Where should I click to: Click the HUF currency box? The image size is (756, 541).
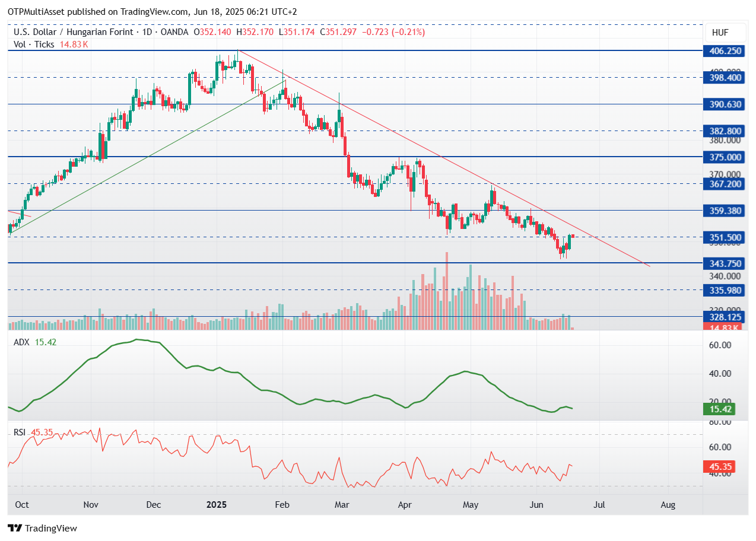tap(720, 33)
